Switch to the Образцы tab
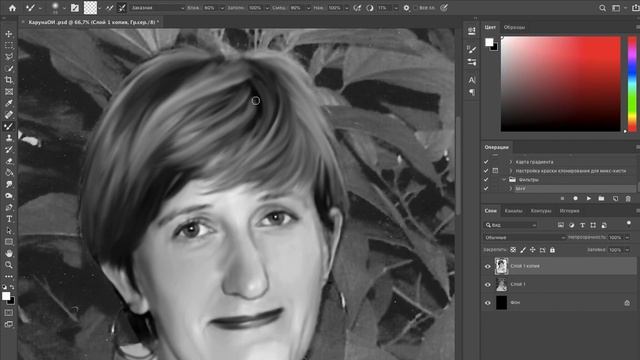The image size is (640, 360). pyautogui.click(x=514, y=27)
